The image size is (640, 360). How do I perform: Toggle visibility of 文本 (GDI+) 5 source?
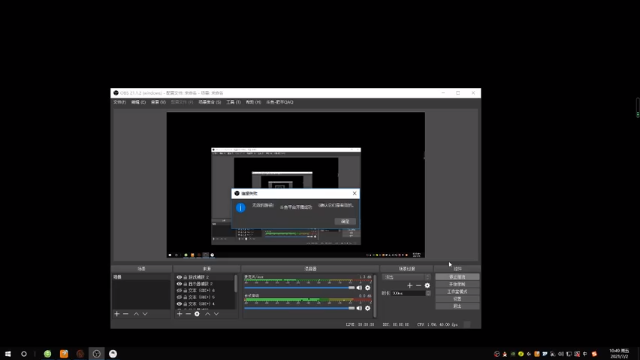[179, 297]
